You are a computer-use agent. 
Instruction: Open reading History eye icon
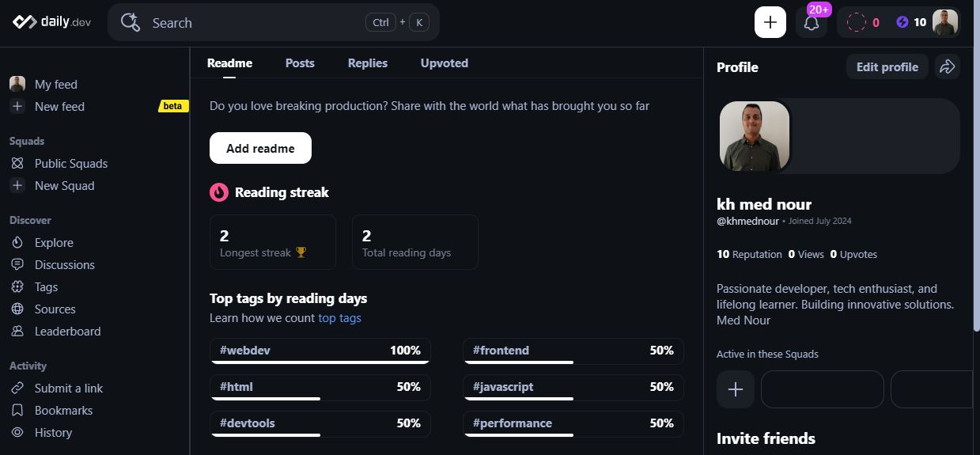pos(17,433)
